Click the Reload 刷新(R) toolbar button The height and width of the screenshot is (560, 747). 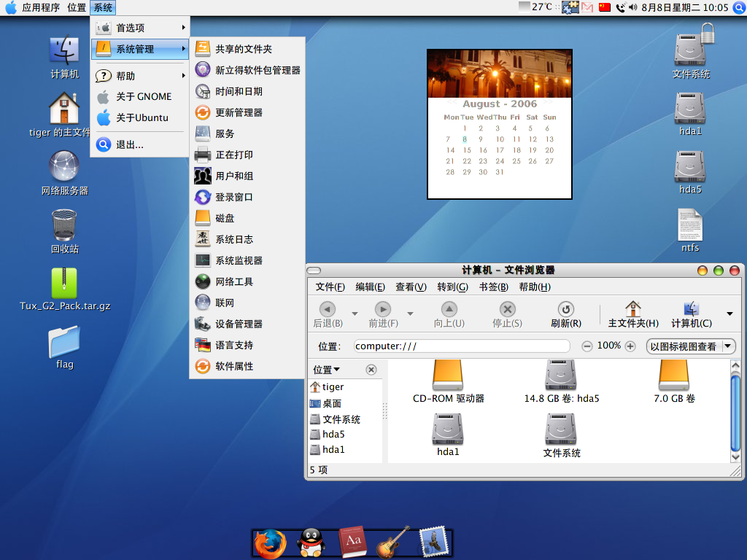566,315
